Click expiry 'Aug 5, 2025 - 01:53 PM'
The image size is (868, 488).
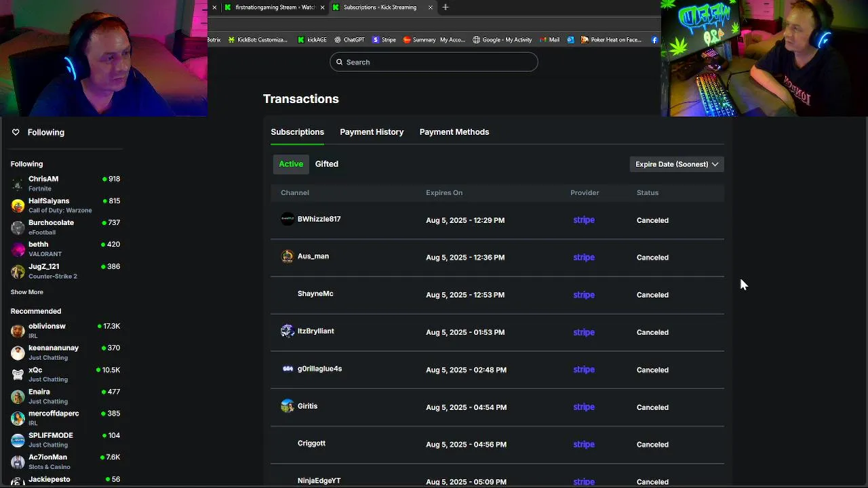click(465, 332)
